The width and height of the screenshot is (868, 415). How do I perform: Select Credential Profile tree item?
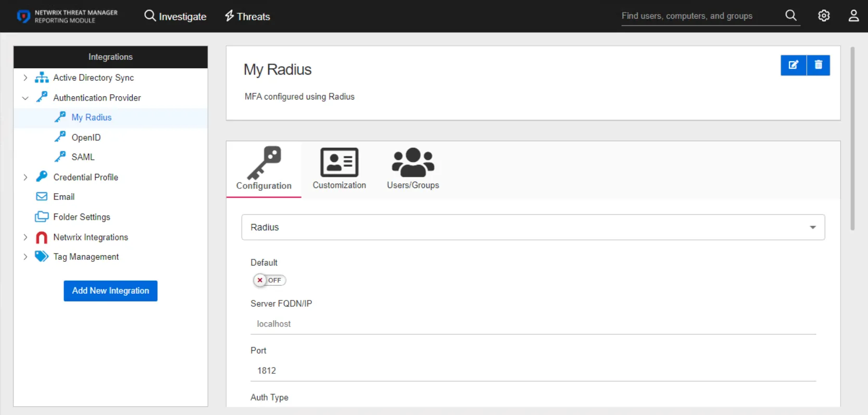coord(85,177)
